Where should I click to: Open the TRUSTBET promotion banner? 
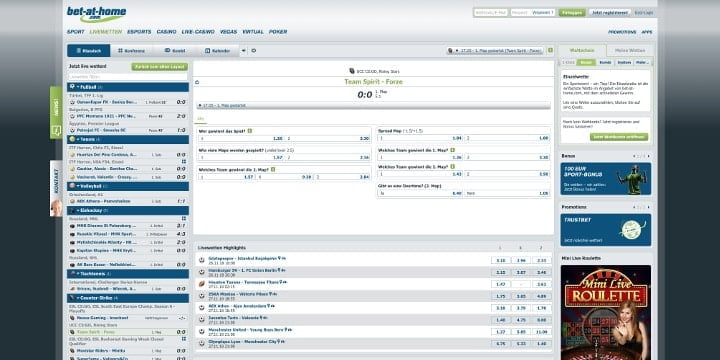605,230
